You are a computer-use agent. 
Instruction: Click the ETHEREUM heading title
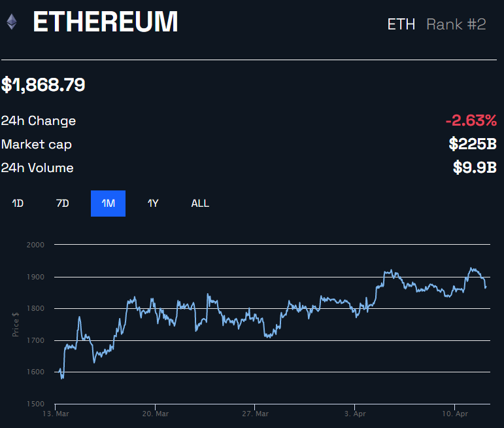(105, 23)
